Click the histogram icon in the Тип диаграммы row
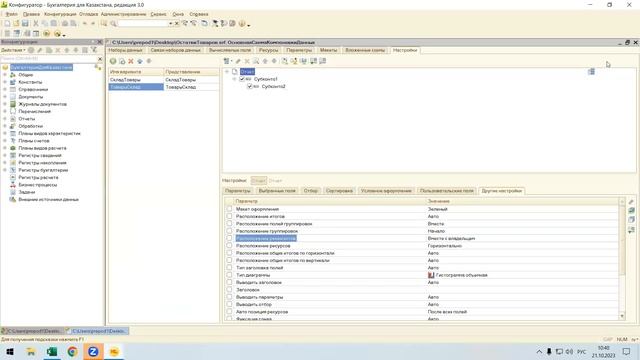The height and width of the screenshot is (360, 640). click(x=431, y=275)
